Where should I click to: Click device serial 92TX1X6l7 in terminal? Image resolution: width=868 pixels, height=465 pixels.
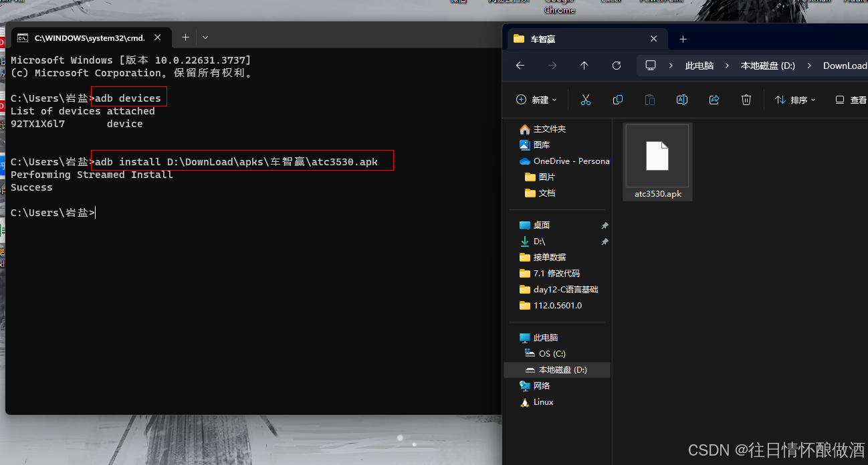[x=37, y=124]
